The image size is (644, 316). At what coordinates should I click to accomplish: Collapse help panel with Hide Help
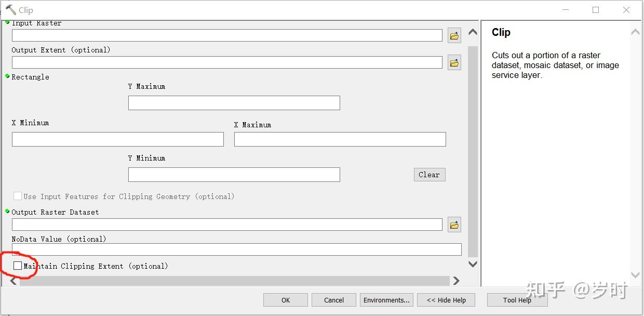tap(447, 300)
